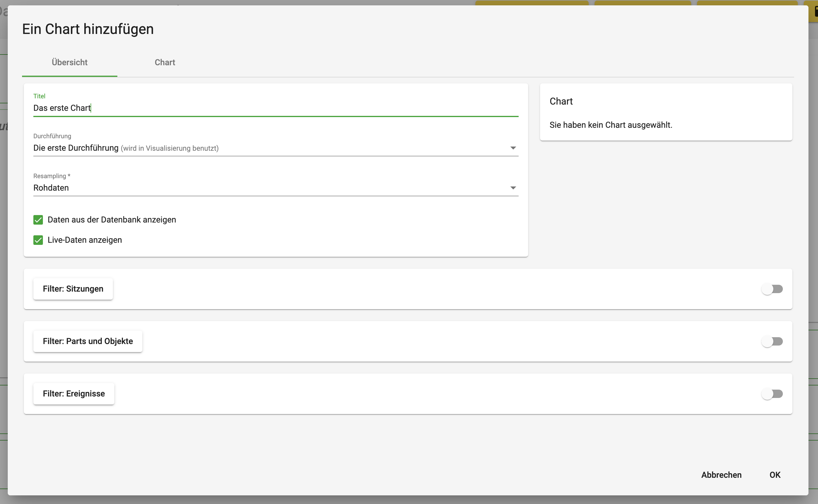
Task: Confirm with the OK button
Action: click(x=775, y=475)
